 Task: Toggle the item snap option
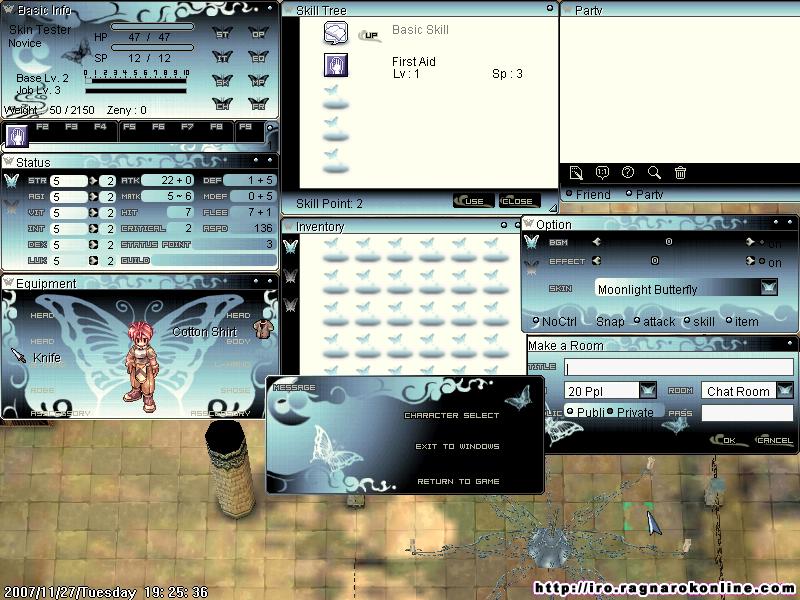[x=729, y=321]
